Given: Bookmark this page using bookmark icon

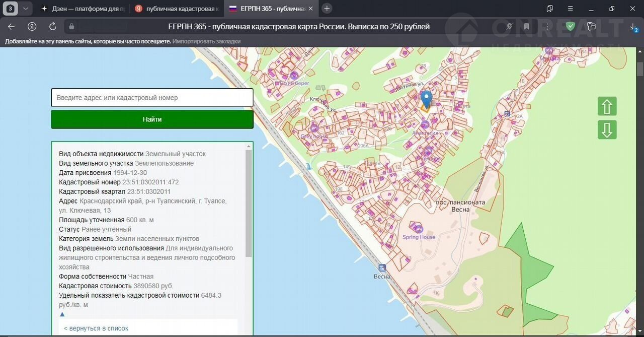Looking at the screenshot, I should pos(526,27).
